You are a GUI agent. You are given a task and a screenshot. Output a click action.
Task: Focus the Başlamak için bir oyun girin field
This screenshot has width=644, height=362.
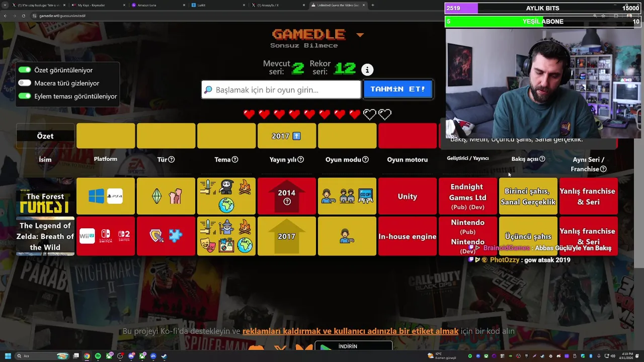[x=281, y=89]
